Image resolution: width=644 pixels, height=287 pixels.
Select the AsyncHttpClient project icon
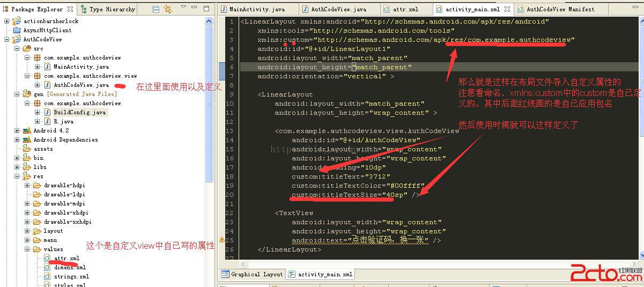[17, 30]
